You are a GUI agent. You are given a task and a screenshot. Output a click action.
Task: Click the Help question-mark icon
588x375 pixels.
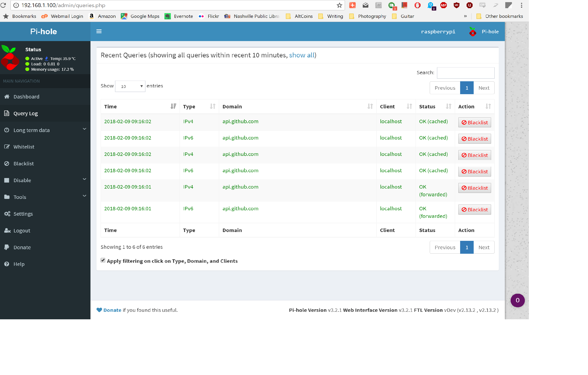tap(7, 264)
